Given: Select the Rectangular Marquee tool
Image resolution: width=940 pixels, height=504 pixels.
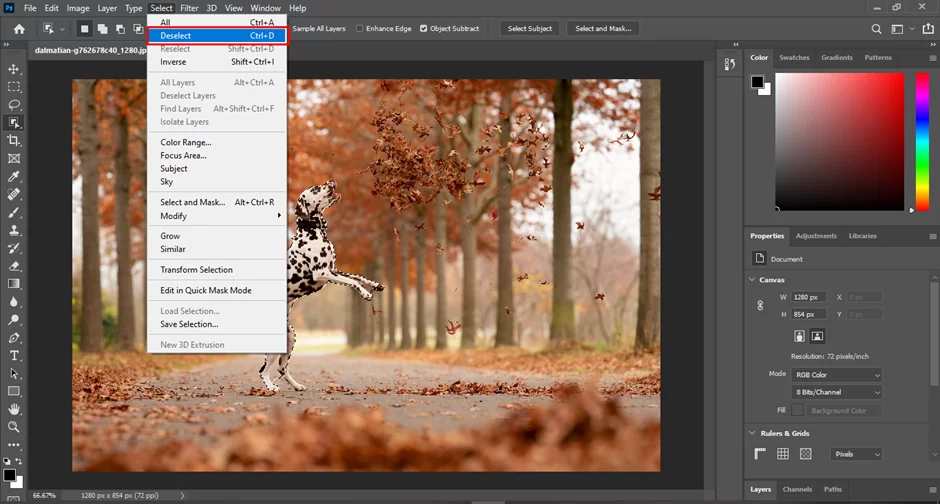Looking at the screenshot, I should click(14, 87).
